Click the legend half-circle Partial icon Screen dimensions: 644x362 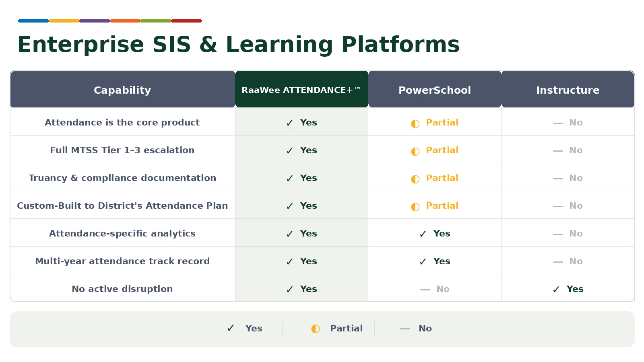(x=316, y=329)
